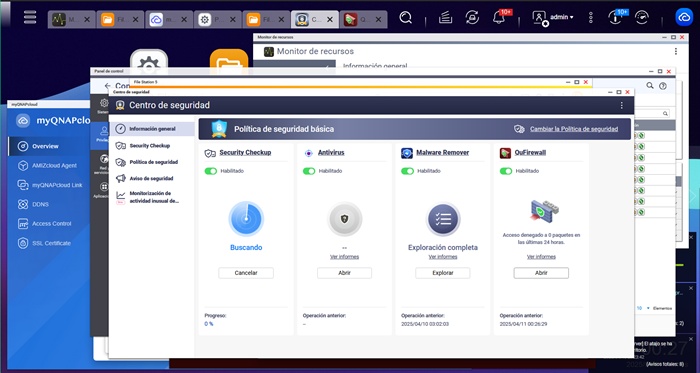The width and height of the screenshot is (700, 373).
Task: Click the search magnifier in Control Panel window
Action: pos(650,86)
